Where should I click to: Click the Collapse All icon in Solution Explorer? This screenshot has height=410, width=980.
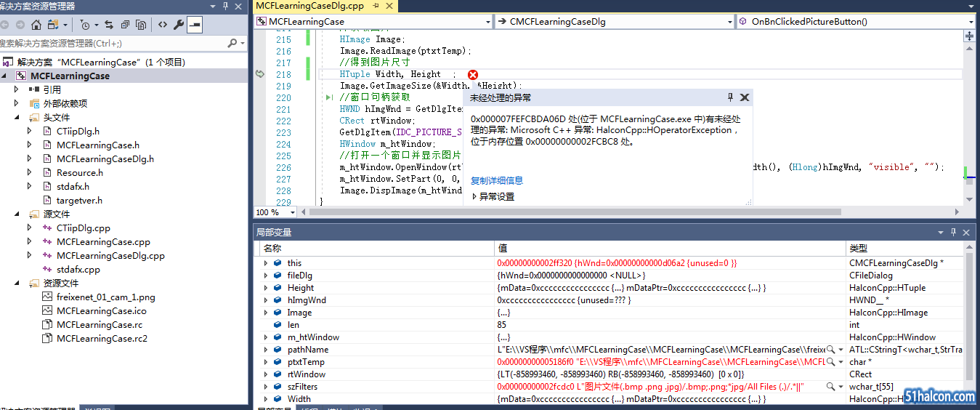pyautogui.click(x=125, y=25)
